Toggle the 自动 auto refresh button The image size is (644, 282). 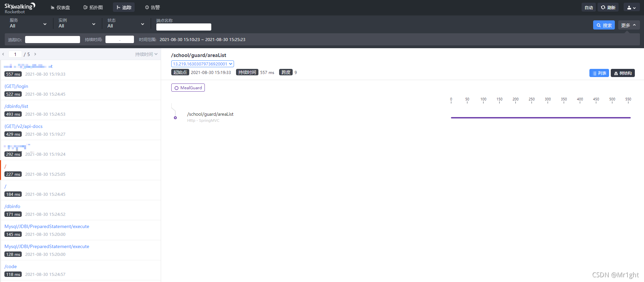point(589,7)
